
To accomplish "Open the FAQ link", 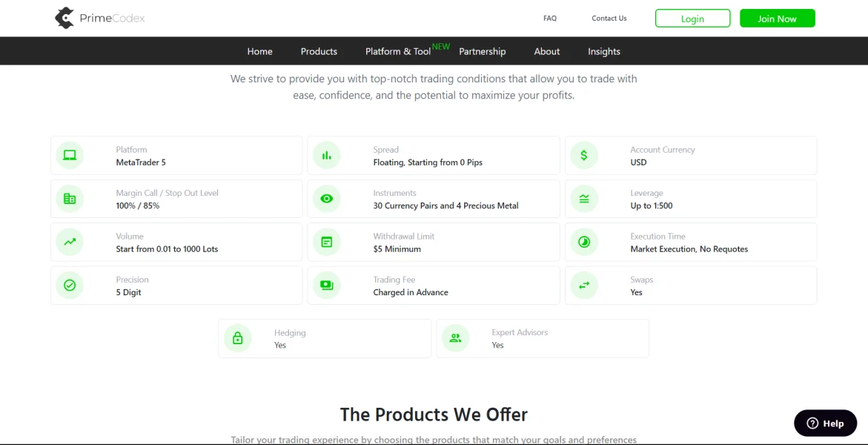I will pyautogui.click(x=550, y=19).
